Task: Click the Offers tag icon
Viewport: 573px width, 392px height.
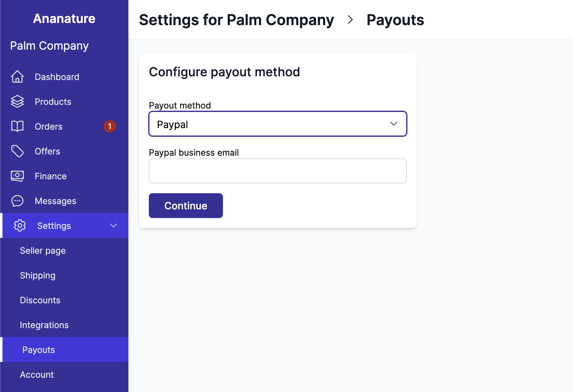Action: pyautogui.click(x=18, y=151)
